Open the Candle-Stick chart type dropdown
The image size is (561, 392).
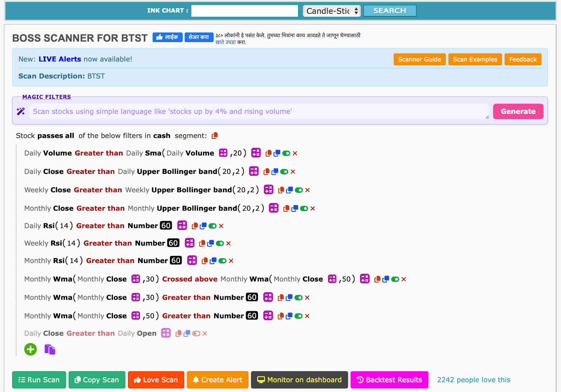click(331, 11)
